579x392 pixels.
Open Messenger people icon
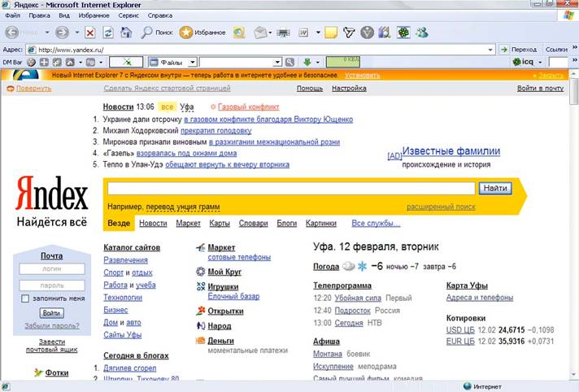pos(422,33)
